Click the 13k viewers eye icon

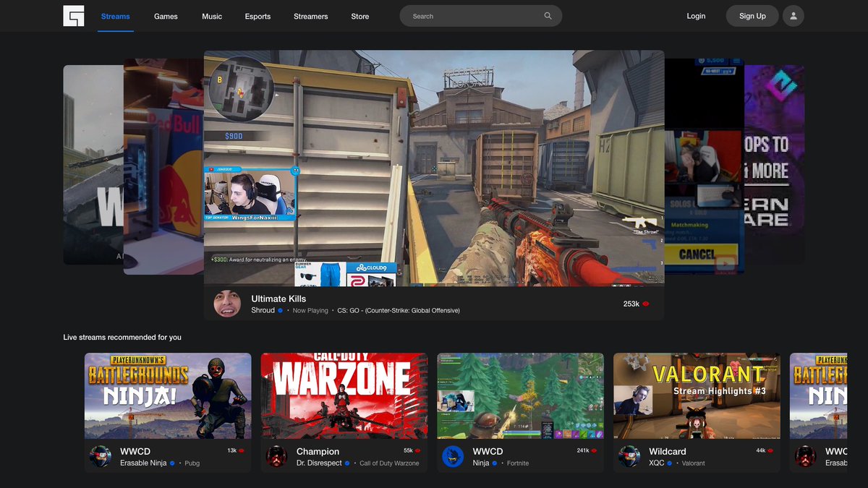coord(242,450)
